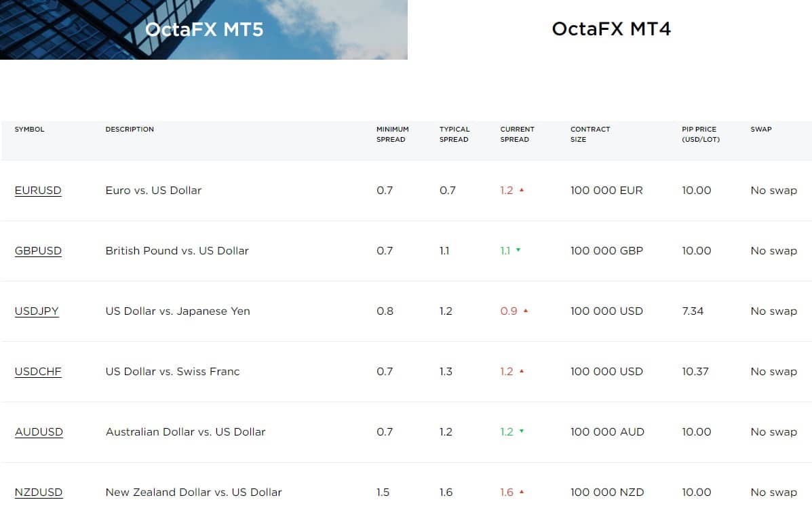Screen dimensions: 812x521
Task: Open the AUDUSD symbol link
Action: (x=39, y=432)
